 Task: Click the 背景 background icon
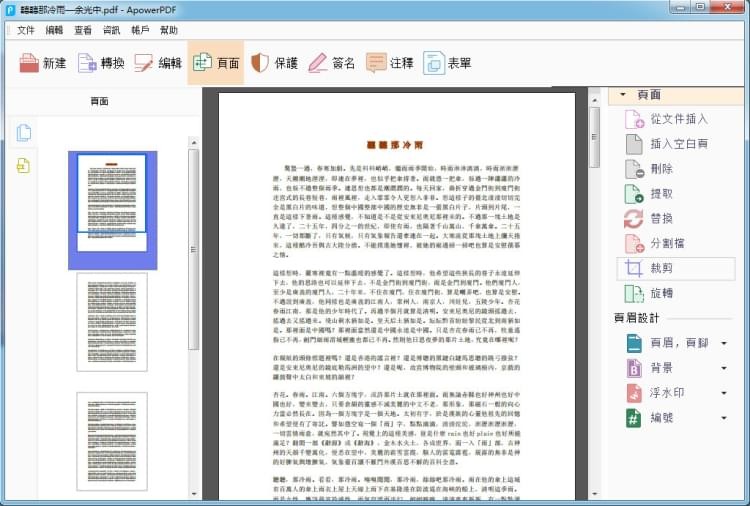point(634,368)
